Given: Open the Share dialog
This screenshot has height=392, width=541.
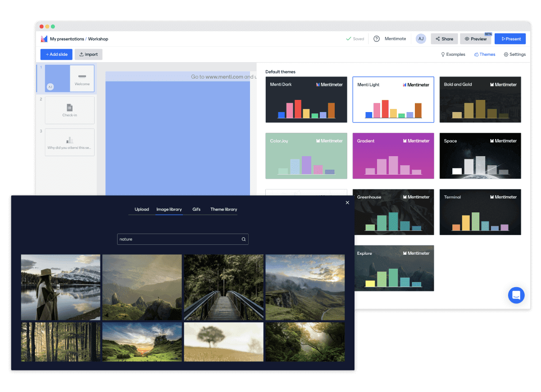Looking at the screenshot, I should [x=444, y=39].
